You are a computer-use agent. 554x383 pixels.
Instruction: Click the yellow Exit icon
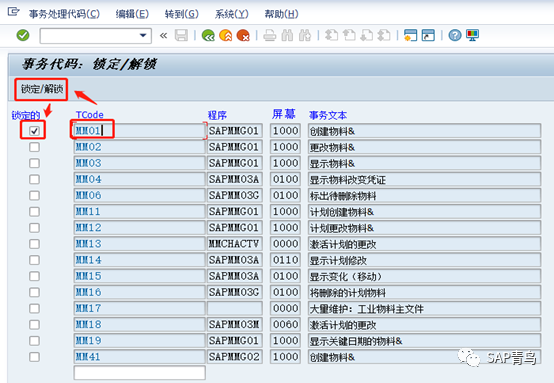point(226,35)
